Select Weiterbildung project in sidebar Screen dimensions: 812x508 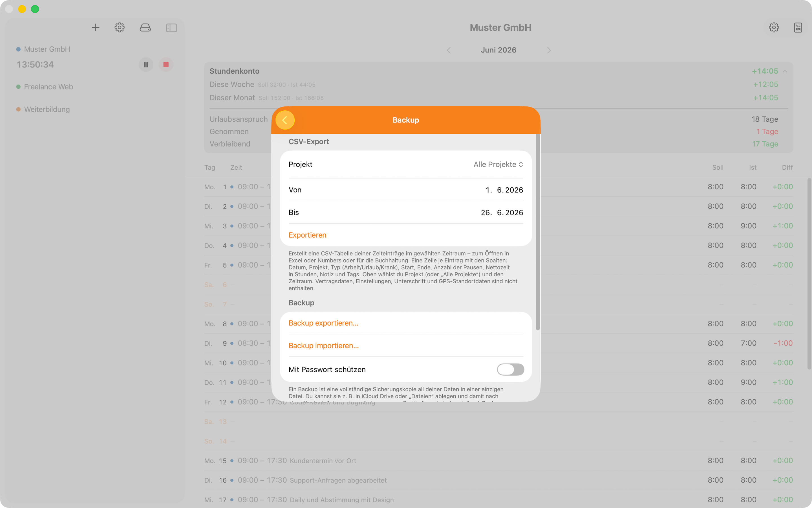coord(47,109)
